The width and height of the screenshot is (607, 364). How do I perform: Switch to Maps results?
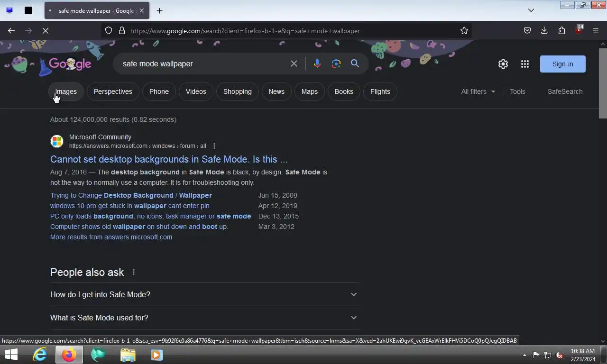310,91
